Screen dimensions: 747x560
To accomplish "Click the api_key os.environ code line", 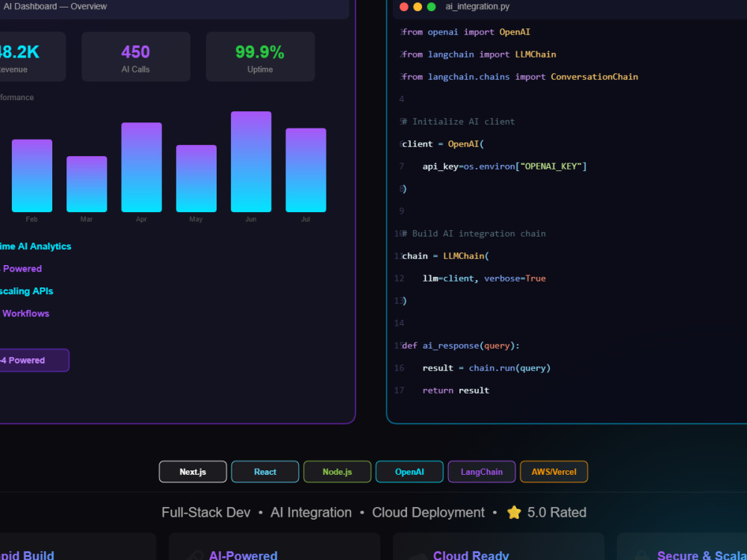I will click(x=504, y=167).
